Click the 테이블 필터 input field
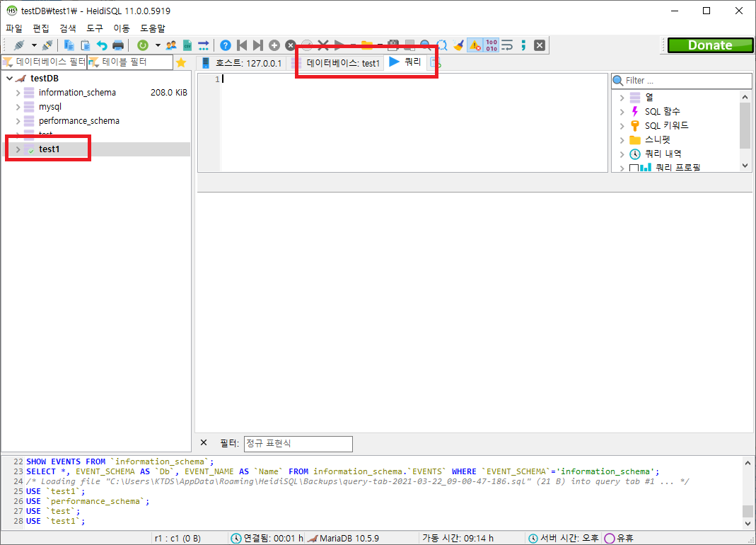 click(130, 62)
